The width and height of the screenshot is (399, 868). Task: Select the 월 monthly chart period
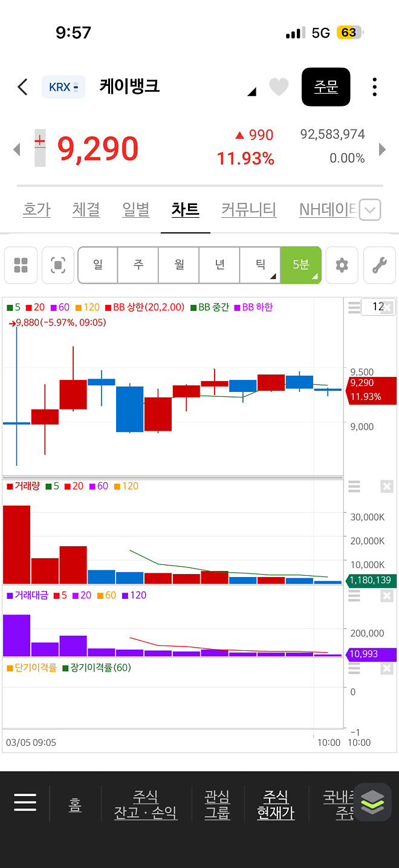[179, 265]
